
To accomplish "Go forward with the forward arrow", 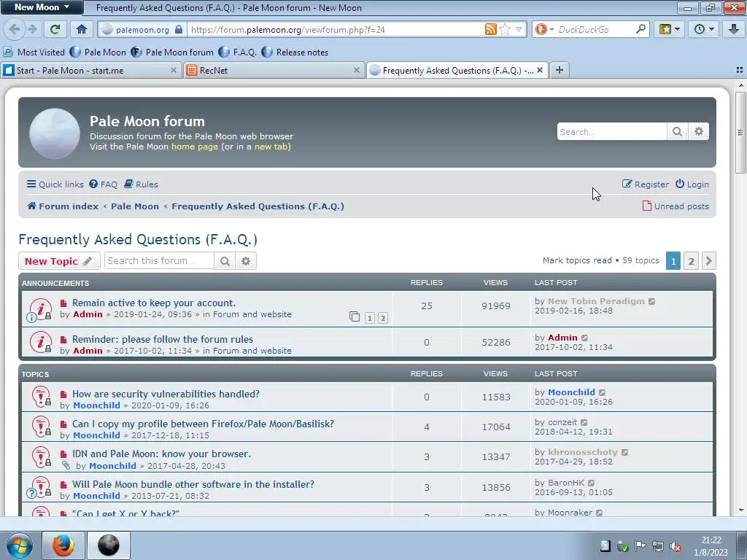I will (x=32, y=29).
